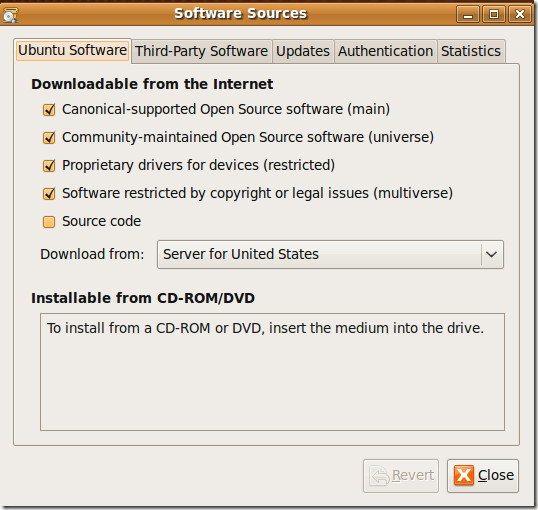Open the Download from server dropdown
Viewport: 538px width, 510px height.
tap(330, 254)
